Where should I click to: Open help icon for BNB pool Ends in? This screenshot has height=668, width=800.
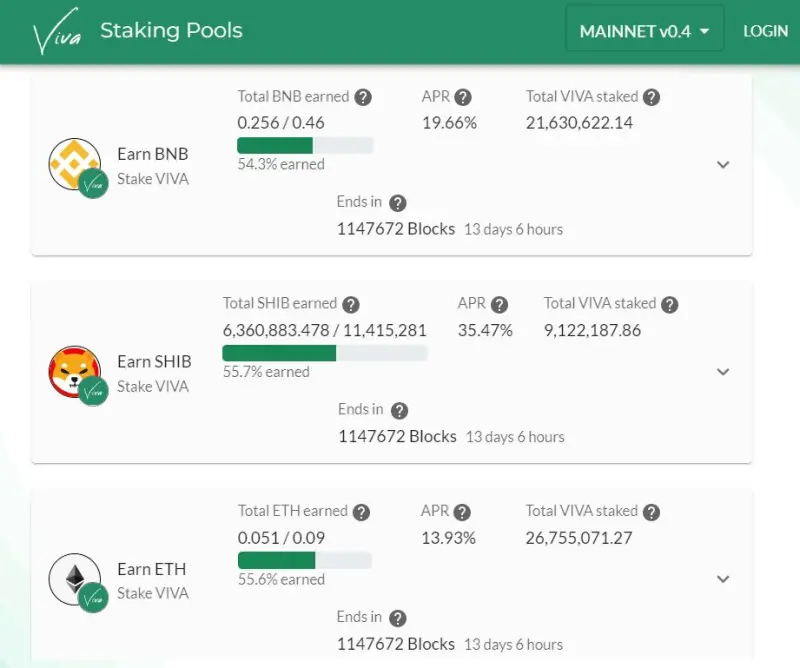click(x=397, y=203)
